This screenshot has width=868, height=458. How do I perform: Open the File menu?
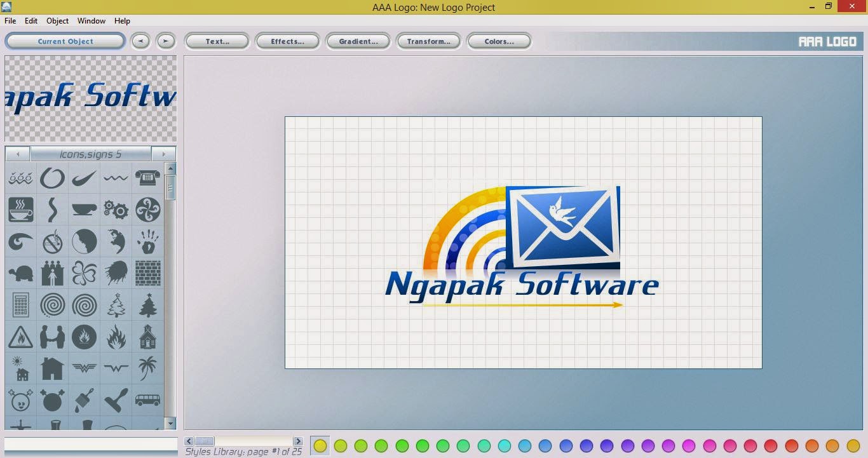point(10,21)
